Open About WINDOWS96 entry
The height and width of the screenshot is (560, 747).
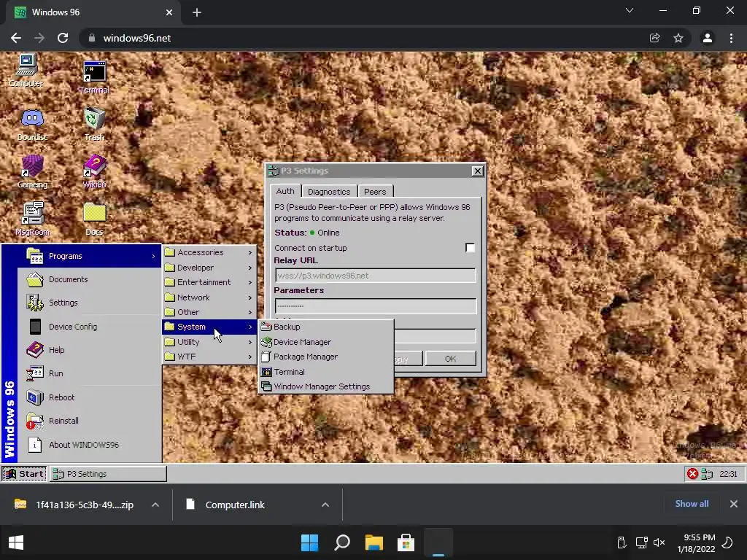pyautogui.click(x=90, y=445)
